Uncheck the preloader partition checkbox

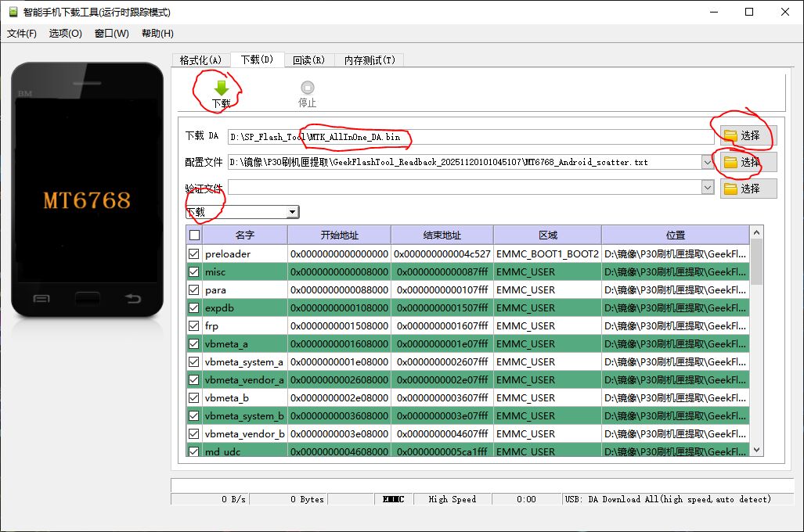point(193,253)
